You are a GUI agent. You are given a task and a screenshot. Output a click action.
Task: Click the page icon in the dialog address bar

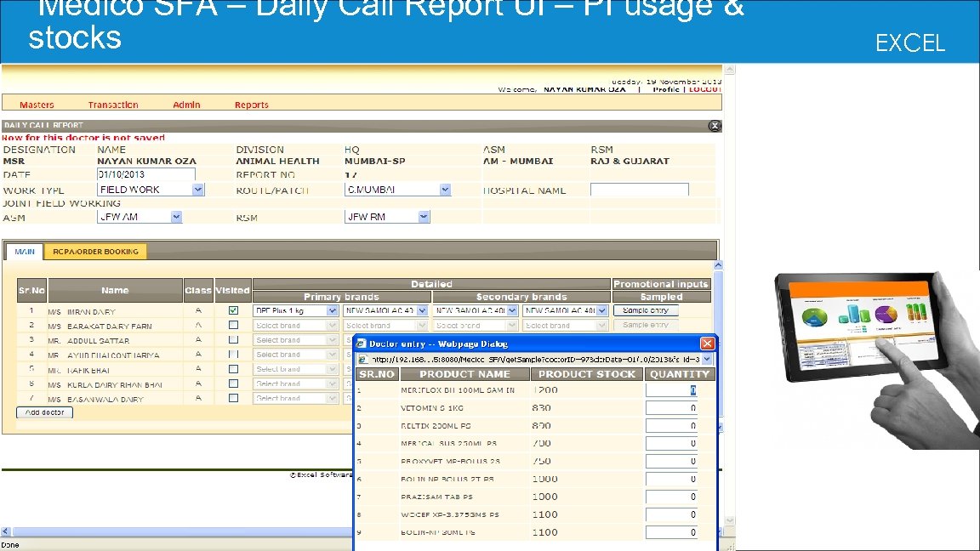(363, 358)
